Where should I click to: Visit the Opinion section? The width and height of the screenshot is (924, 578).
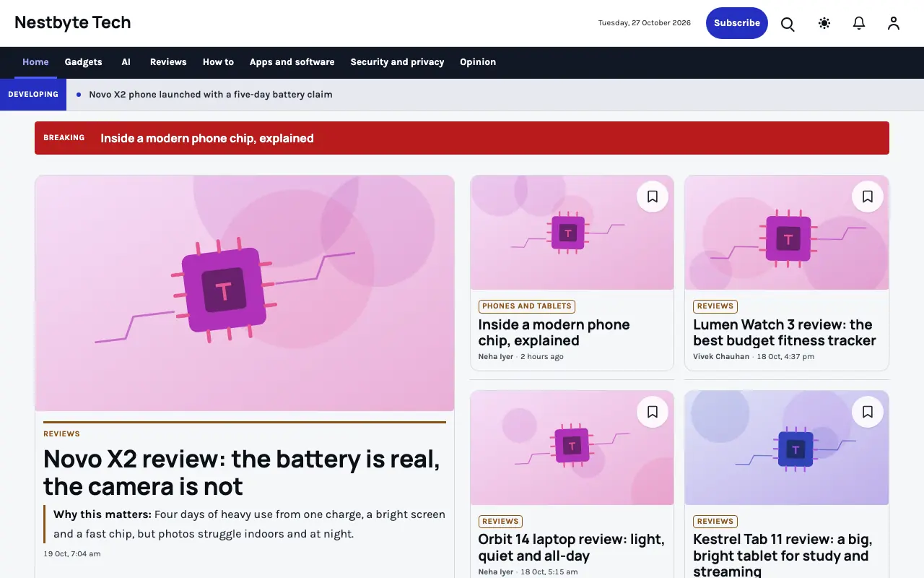[x=478, y=62]
